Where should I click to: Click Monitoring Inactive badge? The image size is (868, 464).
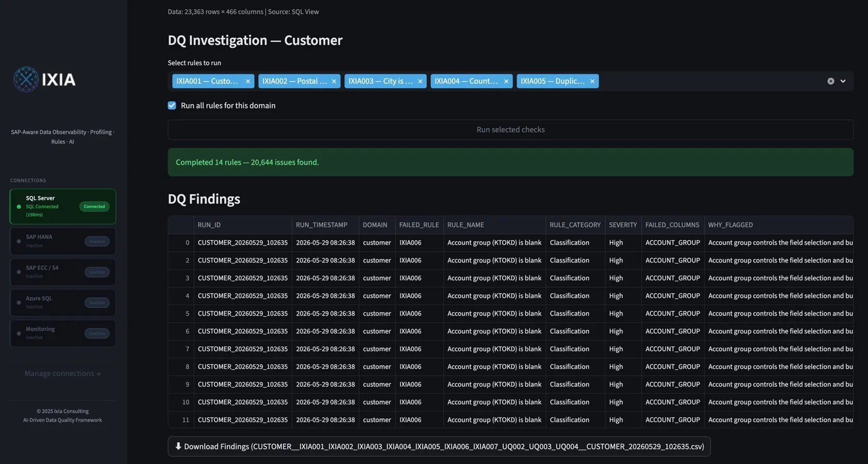click(97, 333)
